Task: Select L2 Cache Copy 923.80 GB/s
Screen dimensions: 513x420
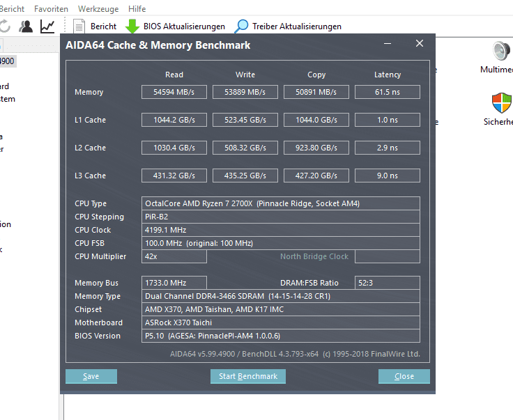Action: [316, 148]
